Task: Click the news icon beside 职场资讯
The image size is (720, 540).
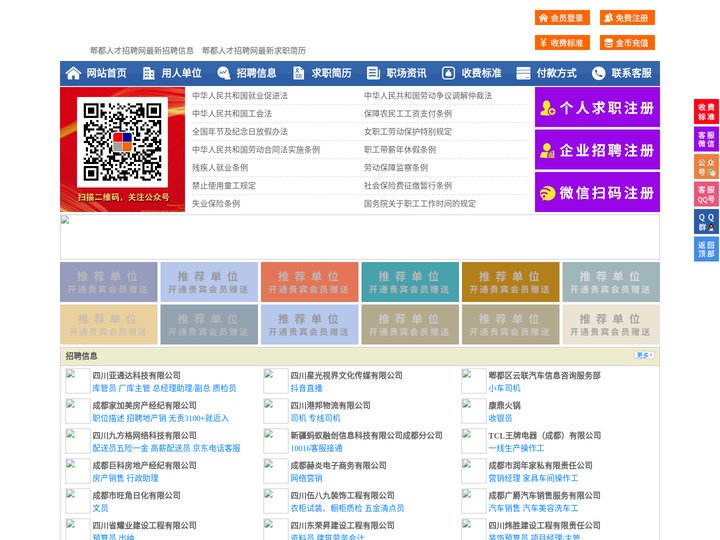Action: [373, 73]
